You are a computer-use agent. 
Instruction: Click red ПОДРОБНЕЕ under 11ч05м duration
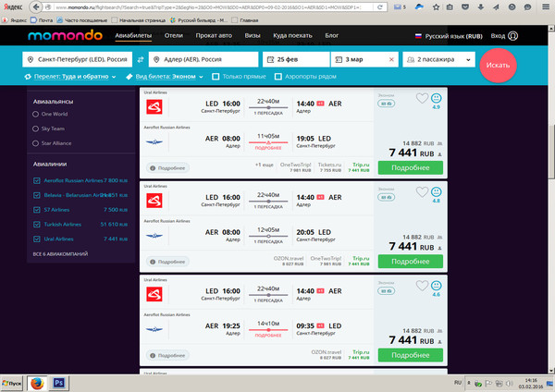point(268,148)
